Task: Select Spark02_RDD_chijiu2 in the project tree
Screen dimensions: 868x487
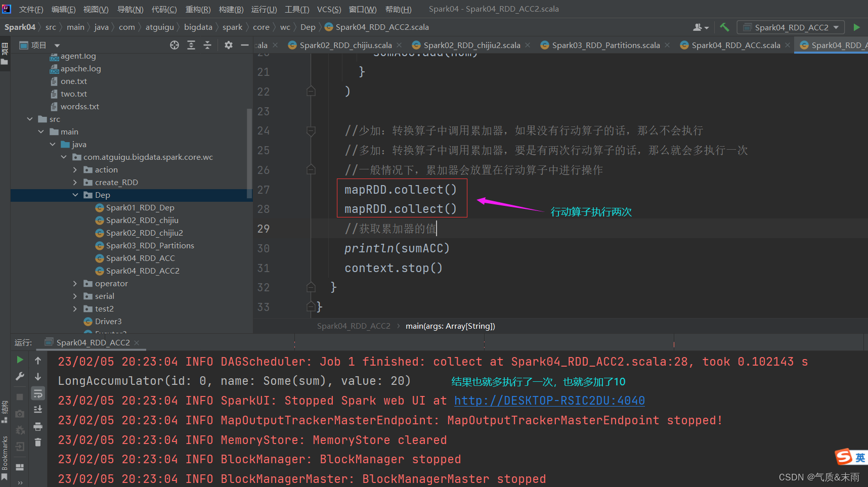Action: pos(144,233)
